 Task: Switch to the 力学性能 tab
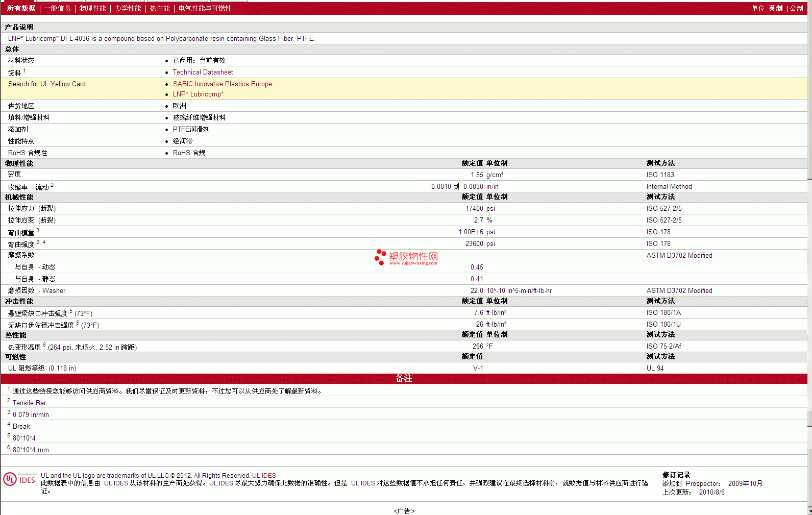(x=128, y=9)
